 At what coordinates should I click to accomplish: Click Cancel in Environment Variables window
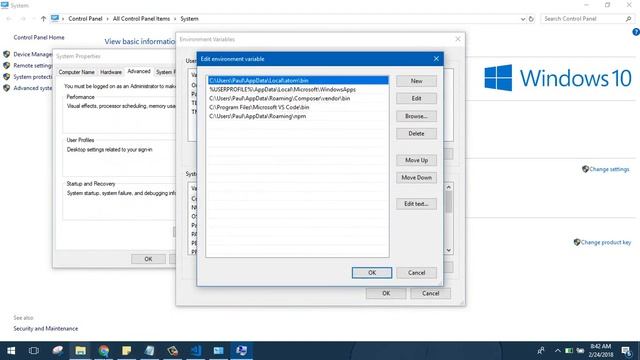(431, 293)
